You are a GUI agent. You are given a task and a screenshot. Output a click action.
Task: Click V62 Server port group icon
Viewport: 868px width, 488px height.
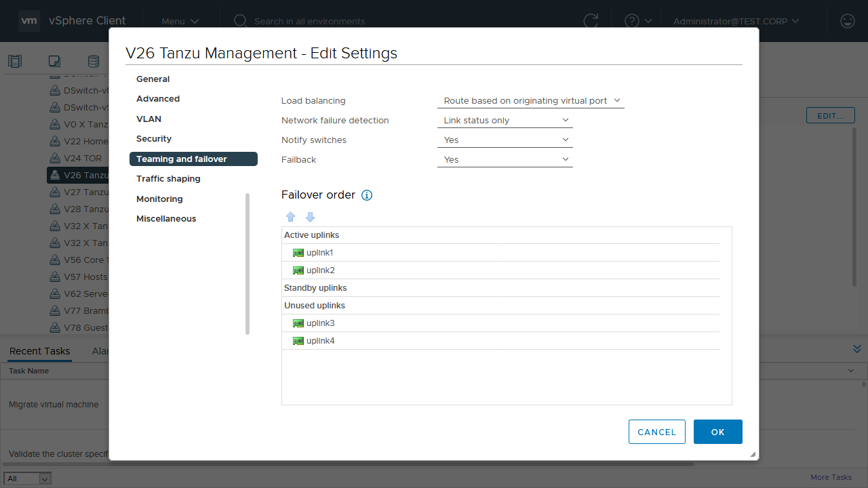[x=56, y=294]
